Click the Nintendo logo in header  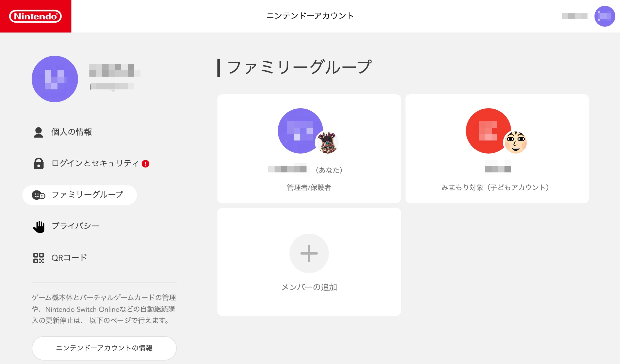pos(35,16)
